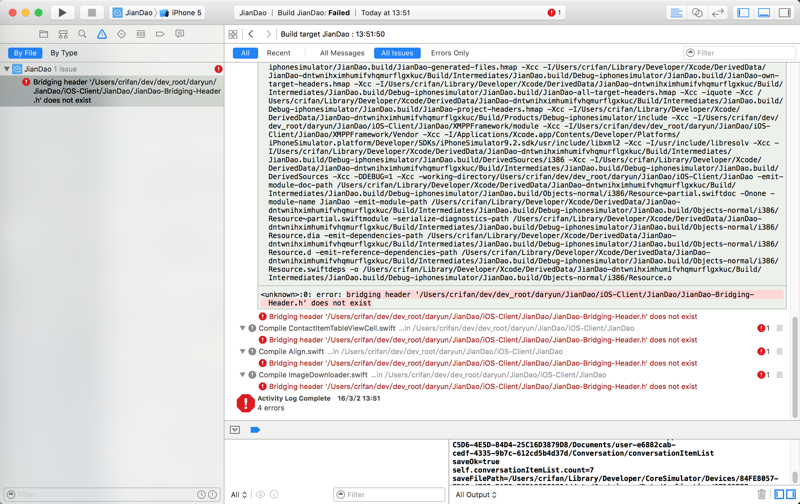Click the Stop button in toolbar
The height and width of the screenshot is (504, 800).
tap(91, 13)
